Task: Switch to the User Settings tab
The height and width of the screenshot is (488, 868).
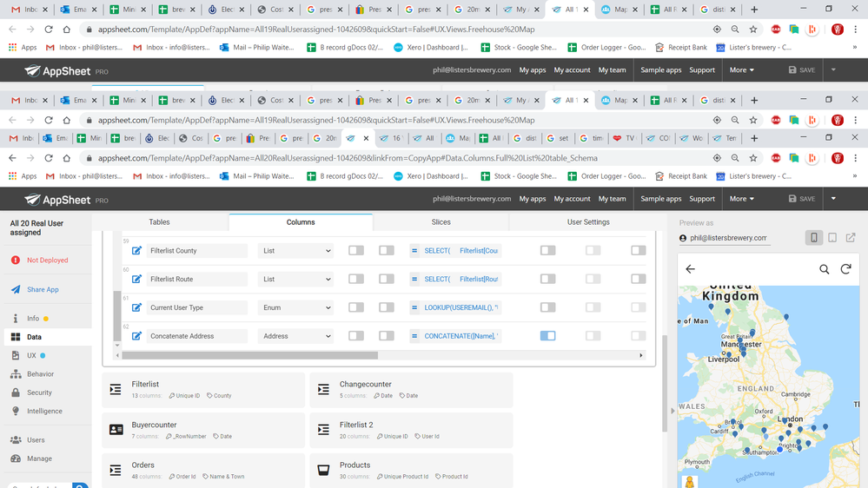Action: [588, 222]
